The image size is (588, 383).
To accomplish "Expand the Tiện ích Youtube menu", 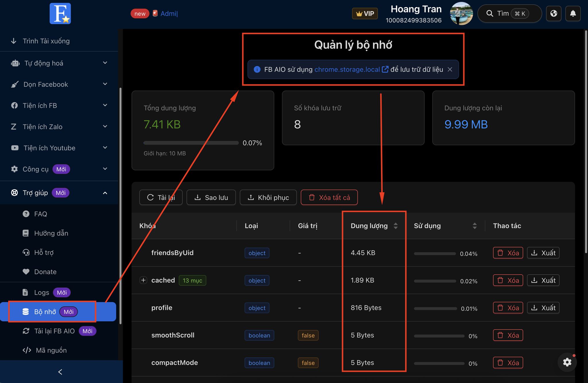I will [59, 148].
